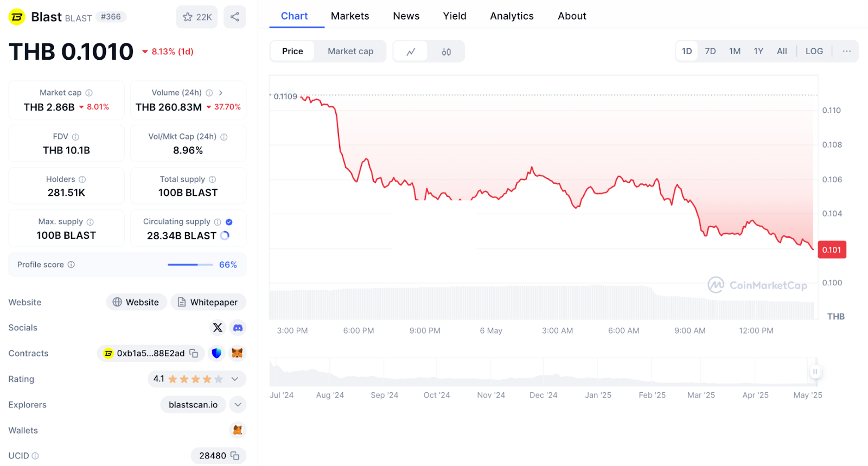Copy the contract address 0xb1a5...88E2ad
Screen dimensions: 868x466
coord(194,353)
